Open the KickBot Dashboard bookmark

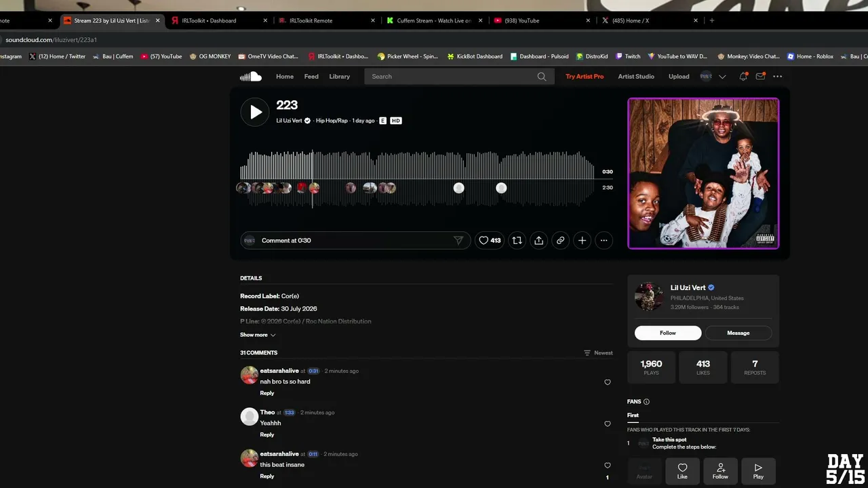[474, 56]
